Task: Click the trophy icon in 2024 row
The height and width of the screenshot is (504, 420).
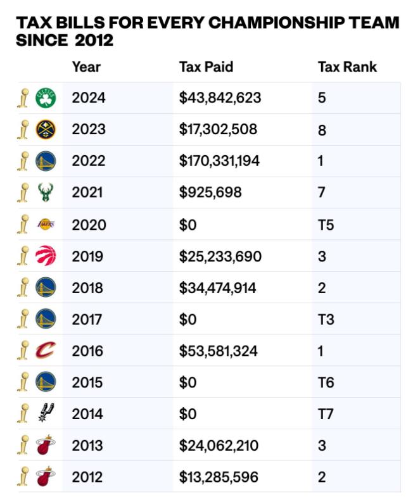Action: [24, 98]
